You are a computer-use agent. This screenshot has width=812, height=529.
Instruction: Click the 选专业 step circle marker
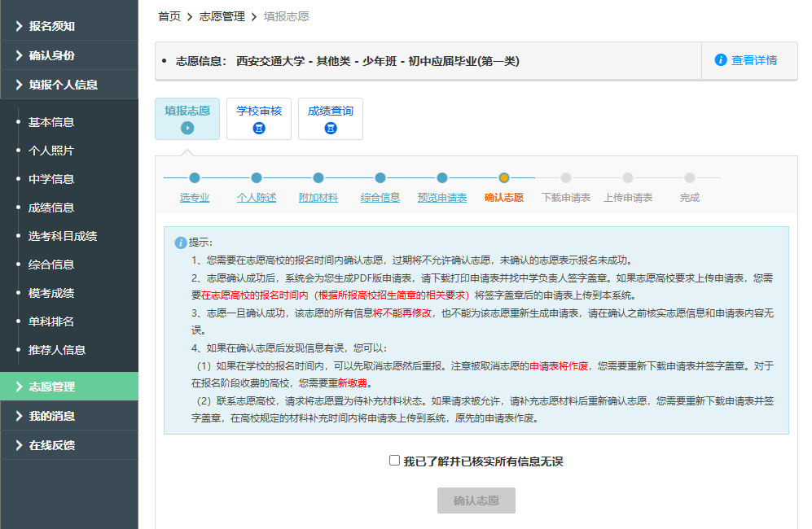(195, 177)
